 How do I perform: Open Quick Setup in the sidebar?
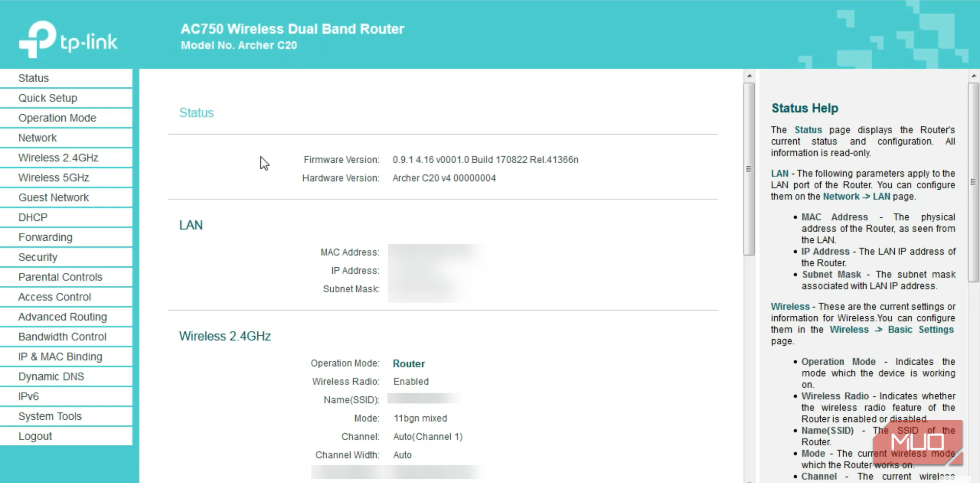tap(66, 98)
